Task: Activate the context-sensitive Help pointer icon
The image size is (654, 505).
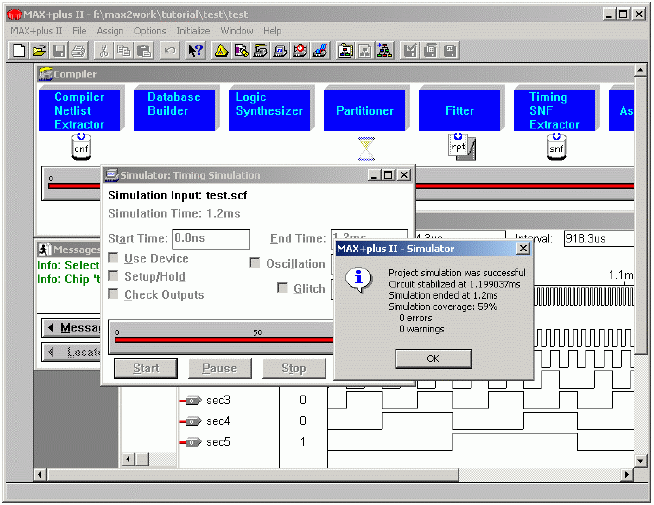Action: [x=195, y=51]
